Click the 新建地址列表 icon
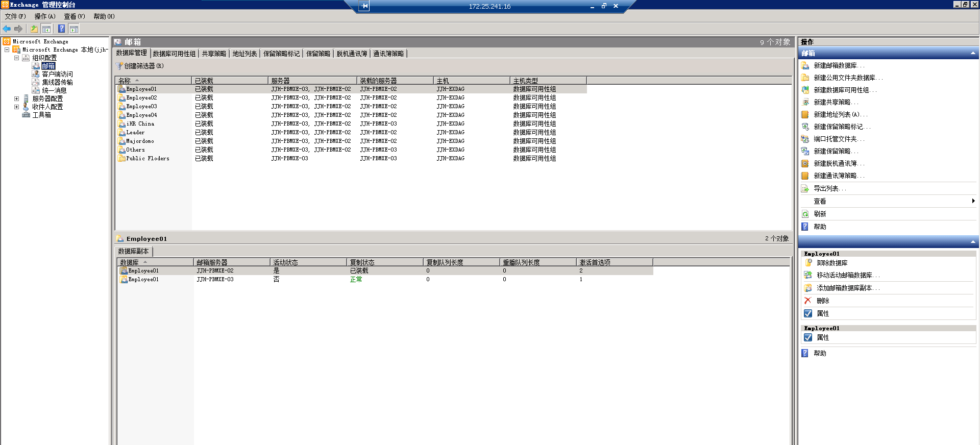This screenshot has width=980, height=445. click(805, 115)
